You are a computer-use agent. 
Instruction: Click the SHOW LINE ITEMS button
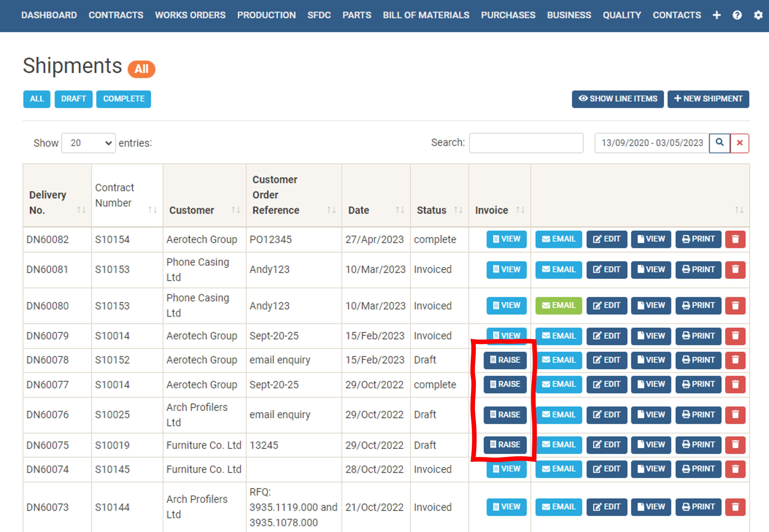tap(617, 99)
